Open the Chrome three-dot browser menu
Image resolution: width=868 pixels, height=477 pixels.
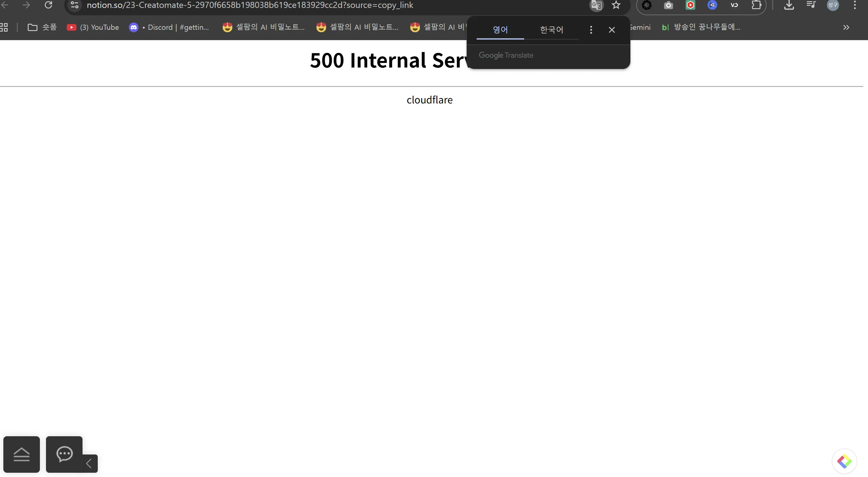[855, 5]
